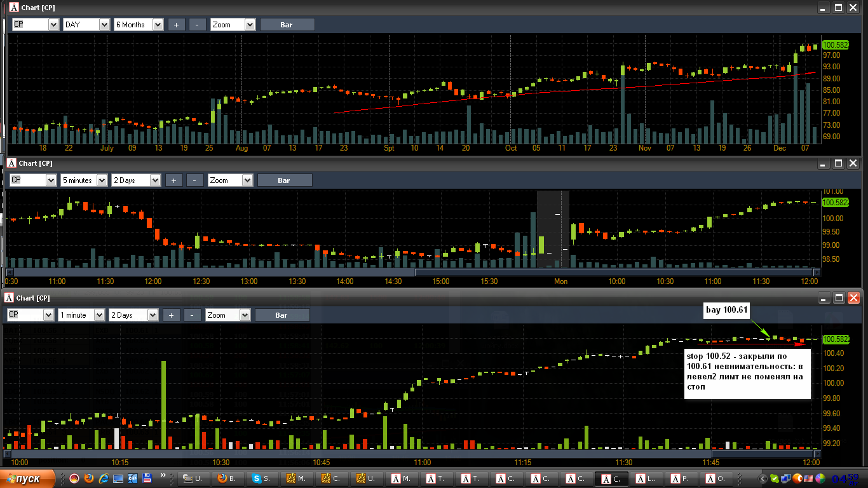Open the DAY timeframe dropdown

[x=86, y=25]
